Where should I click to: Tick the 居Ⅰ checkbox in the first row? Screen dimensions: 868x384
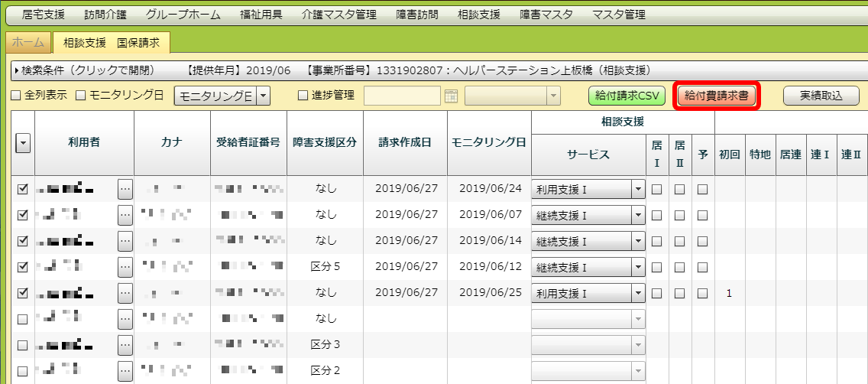pos(656,189)
